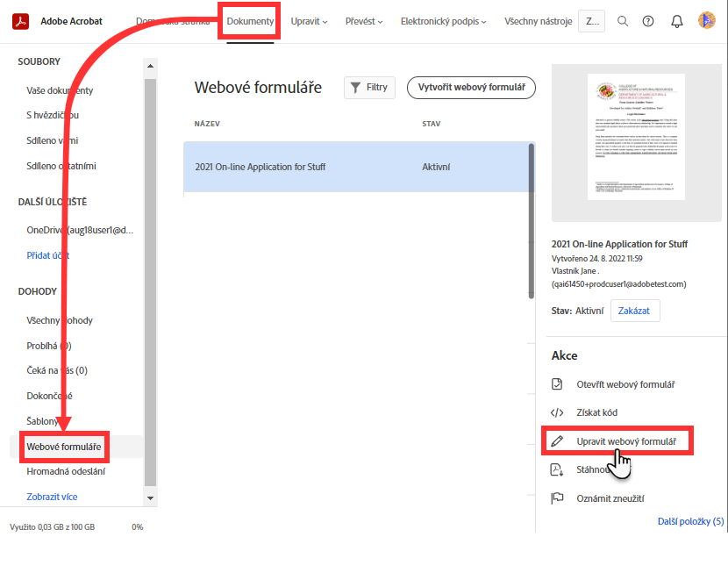Select S hvězdičkou in sidebar

[x=53, y=115]
